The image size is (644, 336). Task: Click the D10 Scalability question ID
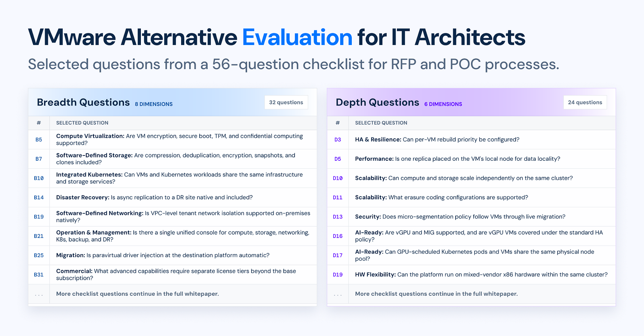[338, 178]
